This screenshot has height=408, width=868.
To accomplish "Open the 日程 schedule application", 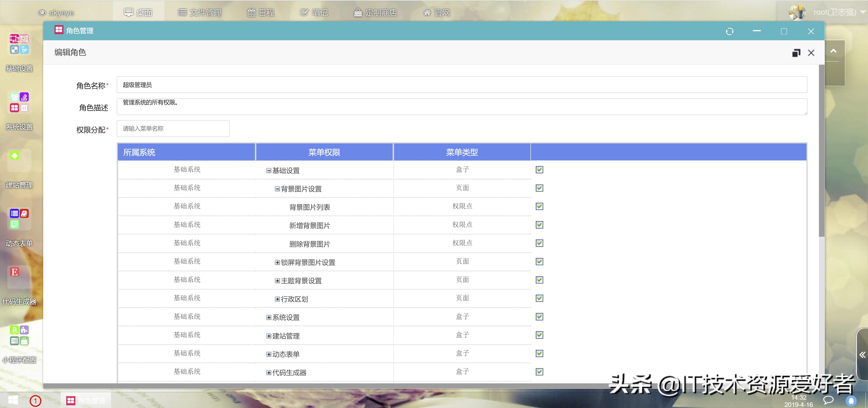I will click(261, 12).
